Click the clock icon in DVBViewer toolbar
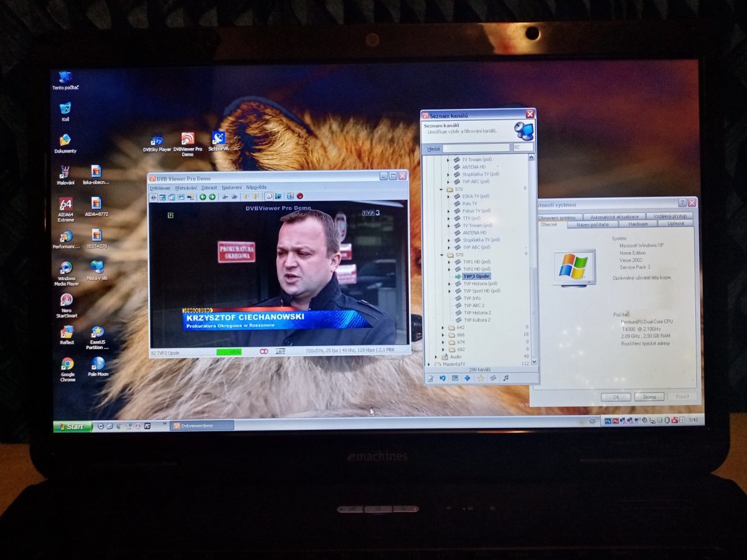 (269, 197)
